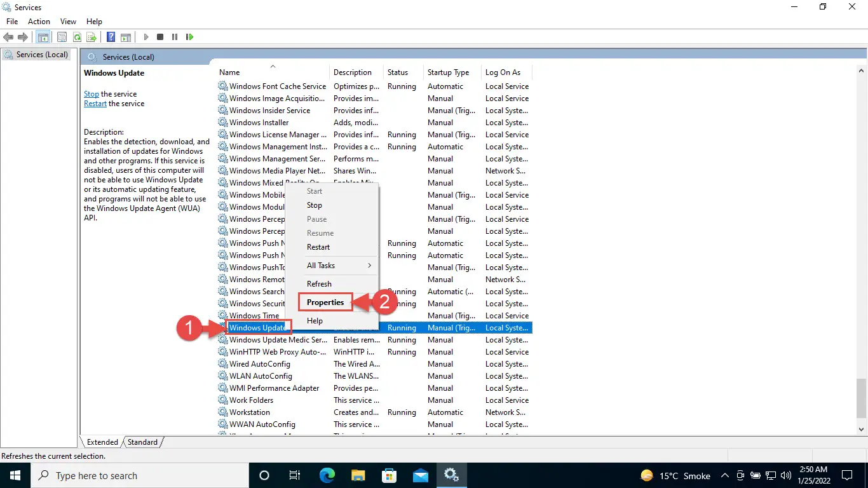Click the network icon in the system tray
This screenshot has width=868, height=488.
pyautogui.click(x=770, y=475)
